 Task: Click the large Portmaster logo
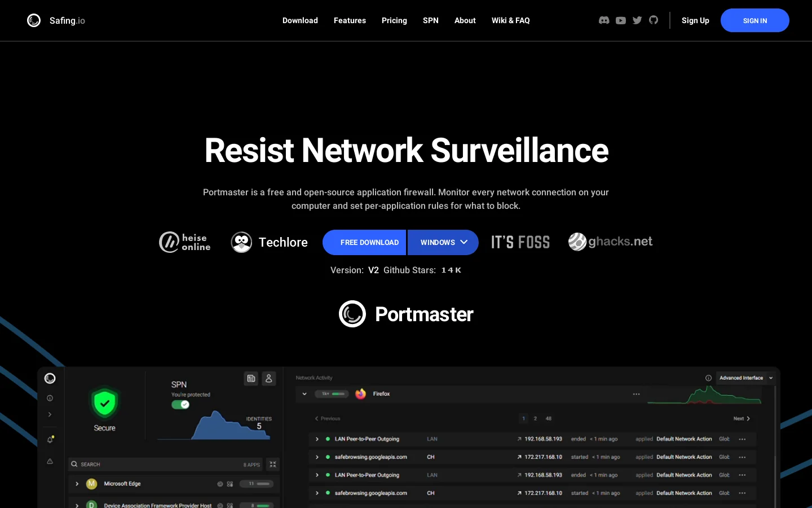[x=406, y=314]
